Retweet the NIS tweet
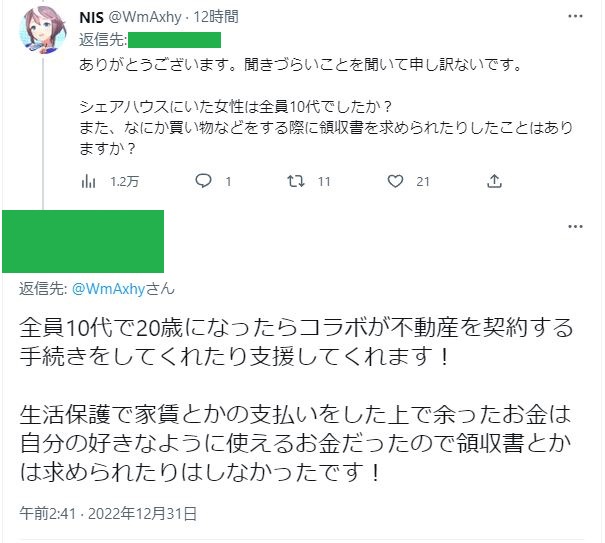Viewport: 605px width, 543px height. (x=294, y=181)
